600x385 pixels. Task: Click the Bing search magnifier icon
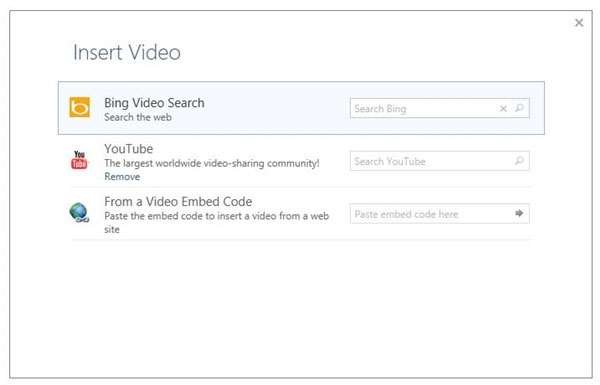[x=519, y=108]
